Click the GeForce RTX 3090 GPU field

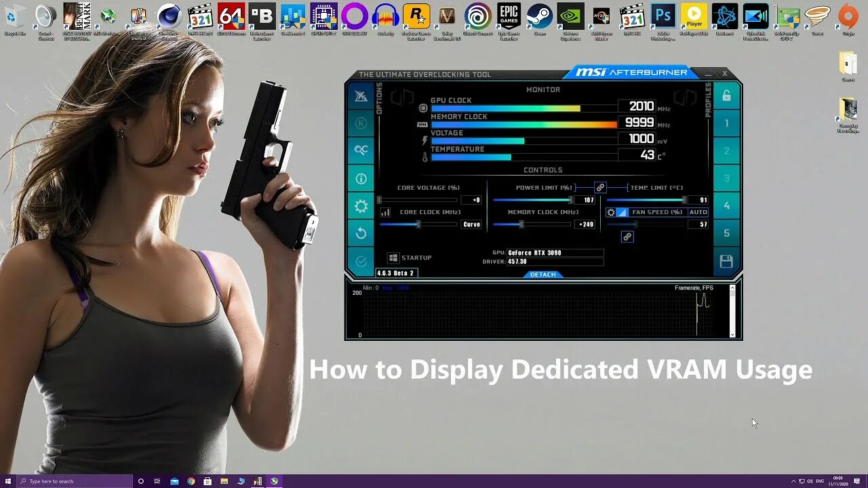555,253
